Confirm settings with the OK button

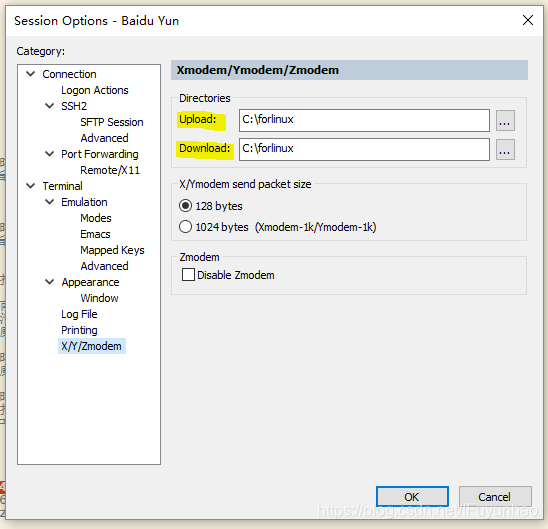(412, 497)
